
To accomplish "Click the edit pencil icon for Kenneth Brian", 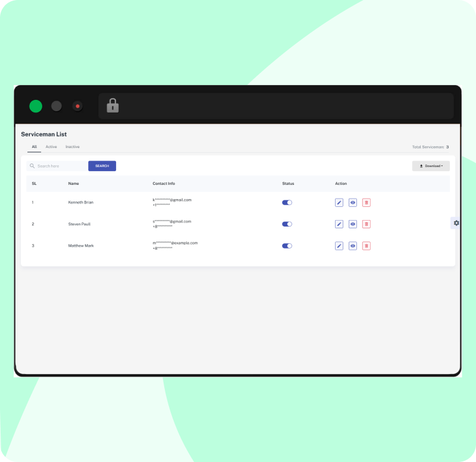I will pos(339,203).
